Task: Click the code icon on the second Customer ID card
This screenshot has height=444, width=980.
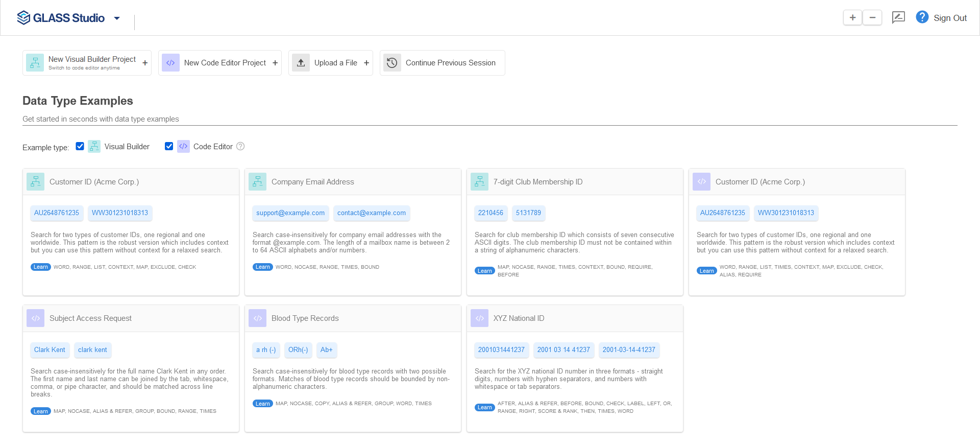Action: [701, 182]
